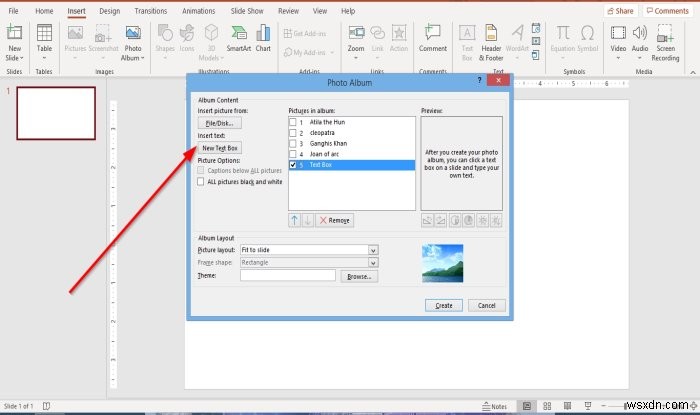Open Photo Album dialog help

[479, 80]
